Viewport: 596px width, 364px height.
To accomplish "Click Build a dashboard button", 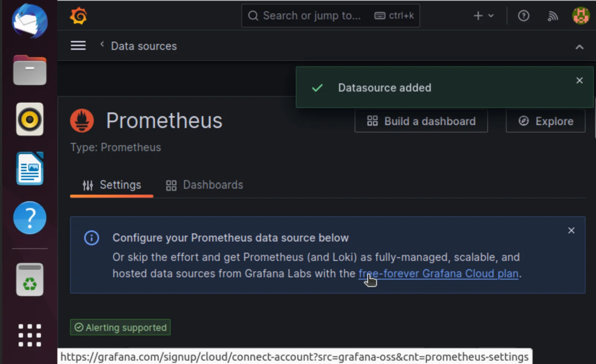I will click(x=421, y=121).
